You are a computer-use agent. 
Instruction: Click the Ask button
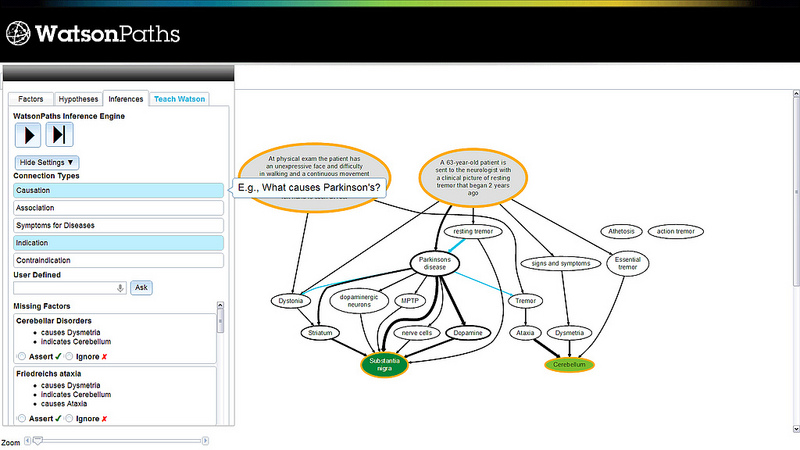pyautogui.click(x=141, y=288)
